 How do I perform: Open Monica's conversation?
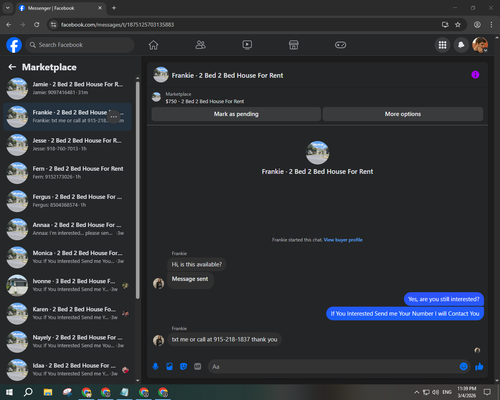pyautogui.click(x=68, y=257)
